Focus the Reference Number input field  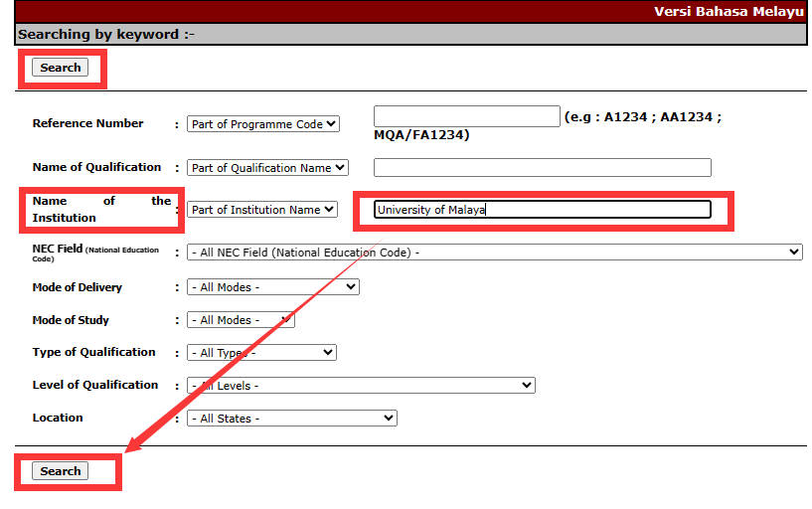466,116
